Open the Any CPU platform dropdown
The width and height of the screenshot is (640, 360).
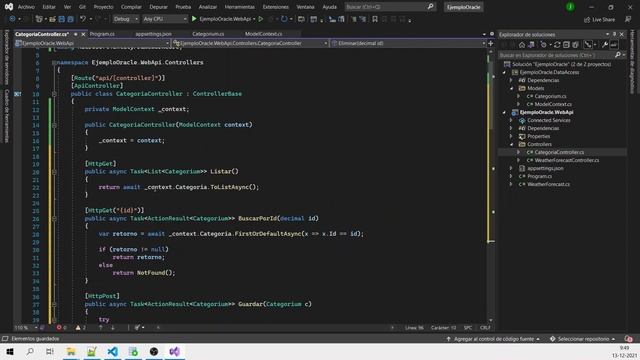pyautogui.click(x=165, y=19)
